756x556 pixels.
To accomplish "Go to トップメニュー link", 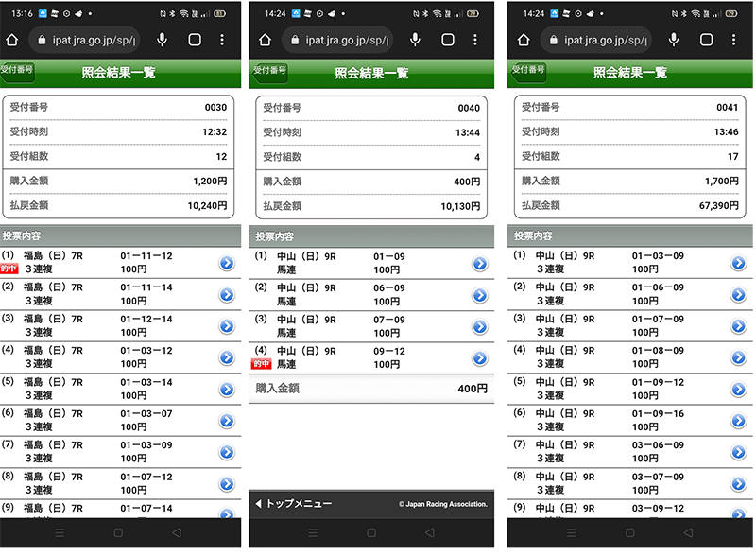I will (x=295, y=504).
